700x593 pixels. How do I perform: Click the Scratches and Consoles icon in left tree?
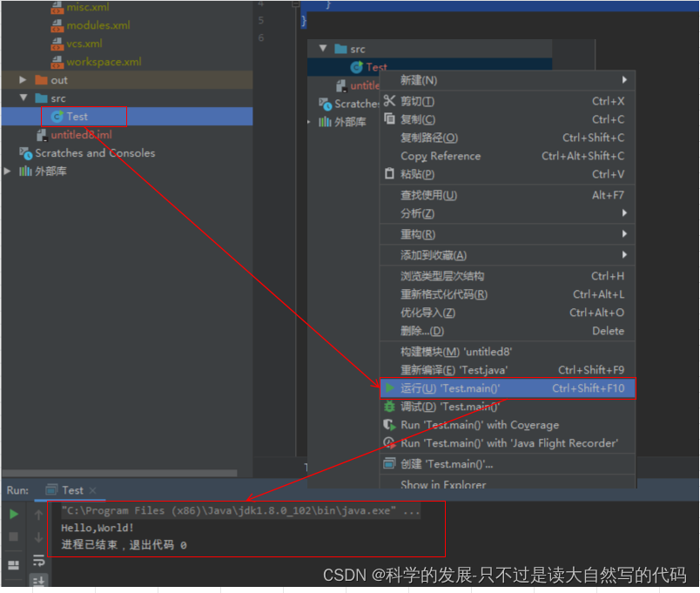(x=25, y=153)
